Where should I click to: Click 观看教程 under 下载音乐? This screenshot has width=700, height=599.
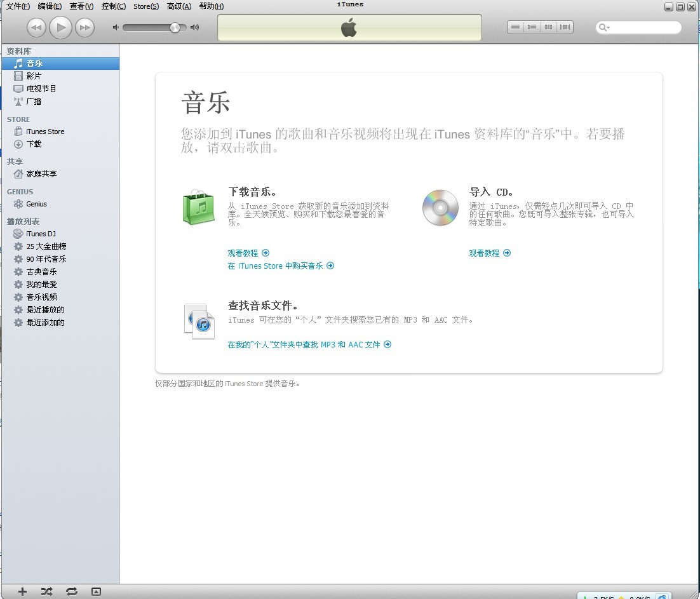[248, 253]
